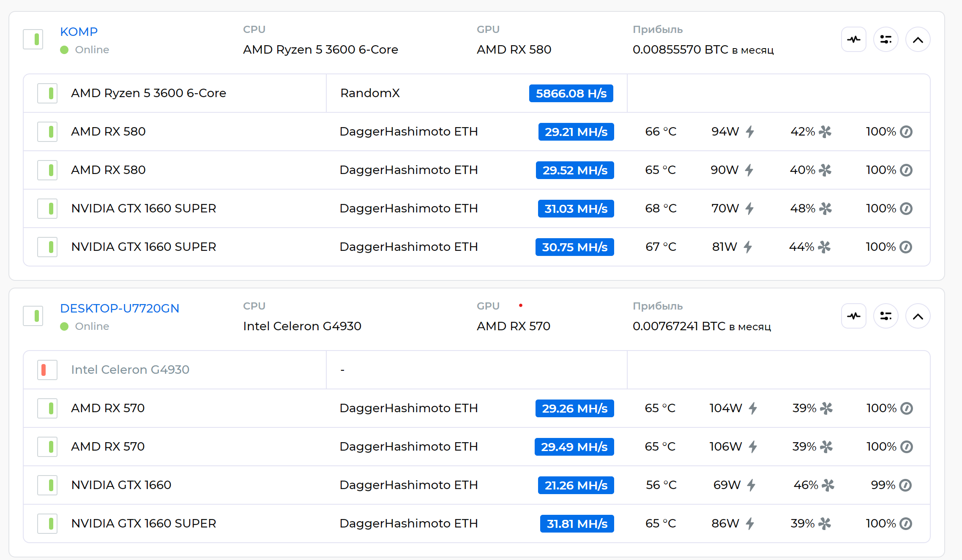This screenshot has width=962, height=560.
Task: Open activity graph for DESKTOP-U7720GN rig
Action: [x=853, y=316]
